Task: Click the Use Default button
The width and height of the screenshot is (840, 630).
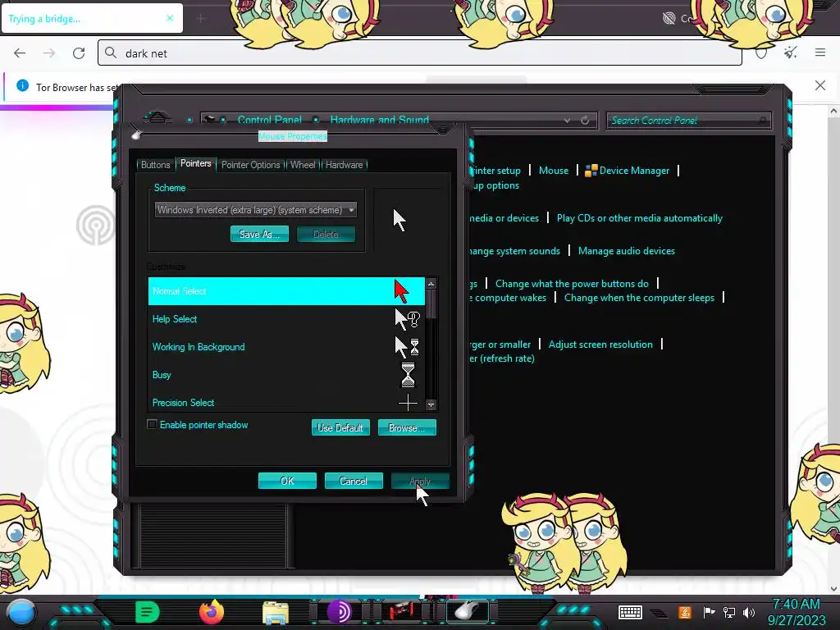Action: [x=340, y=427]
